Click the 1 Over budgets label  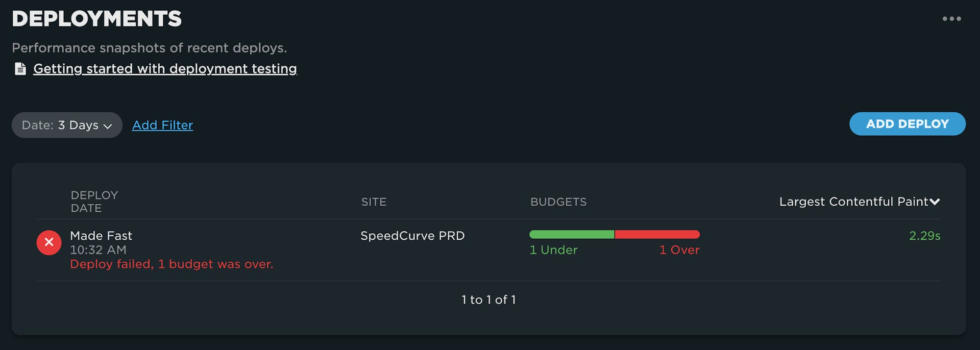[x=679, y=250]
